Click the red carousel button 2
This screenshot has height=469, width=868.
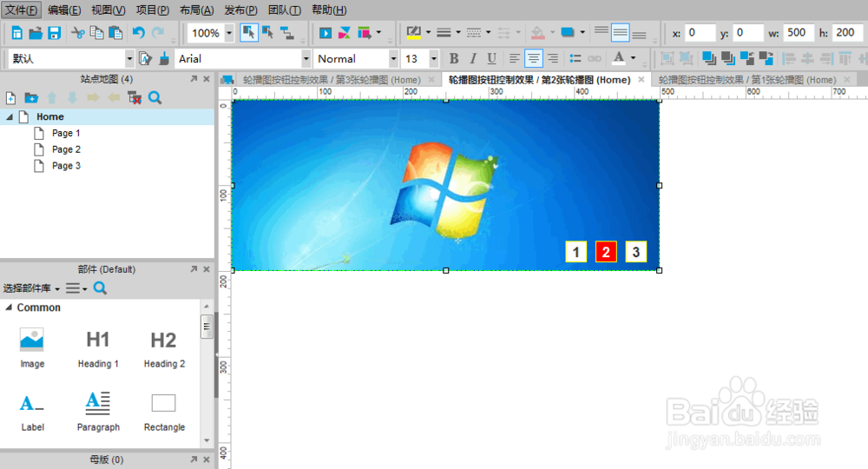click(606, 252)
